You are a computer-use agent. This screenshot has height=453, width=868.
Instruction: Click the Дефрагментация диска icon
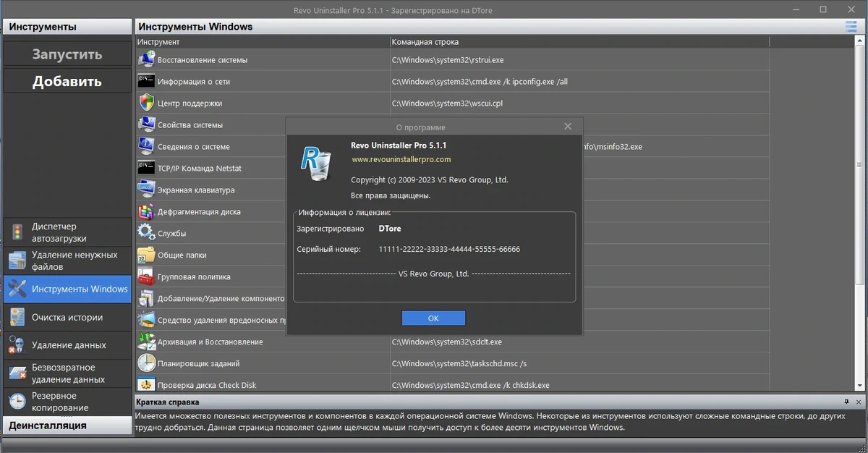tap(146, 211)
